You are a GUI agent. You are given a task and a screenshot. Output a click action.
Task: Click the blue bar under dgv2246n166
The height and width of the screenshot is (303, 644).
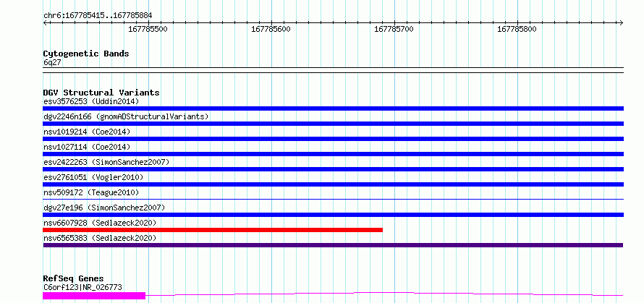[x=333, y=124]
